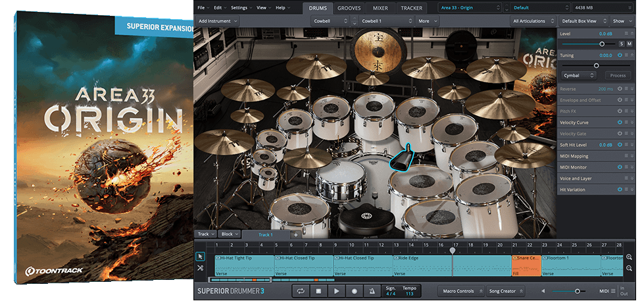The height and width of the screenshot is (301, 644).
Task: Open the MIDI Mapping property menu icon
Action: click(626, 156)
